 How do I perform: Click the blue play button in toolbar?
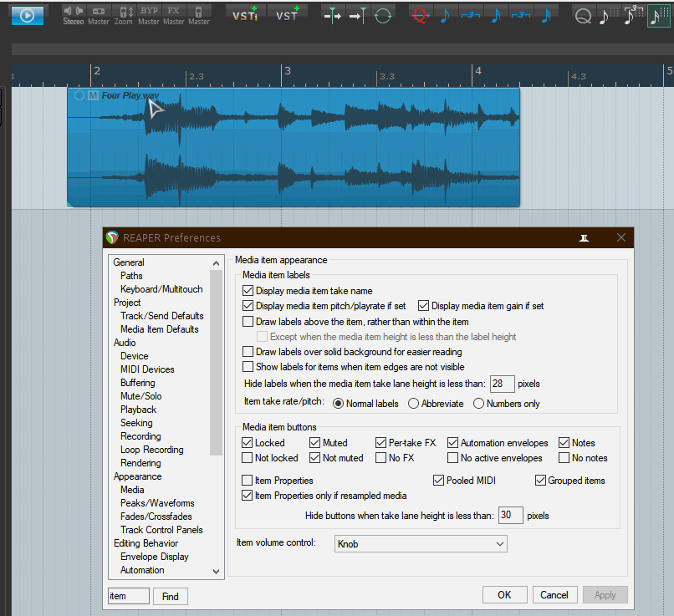27,15
